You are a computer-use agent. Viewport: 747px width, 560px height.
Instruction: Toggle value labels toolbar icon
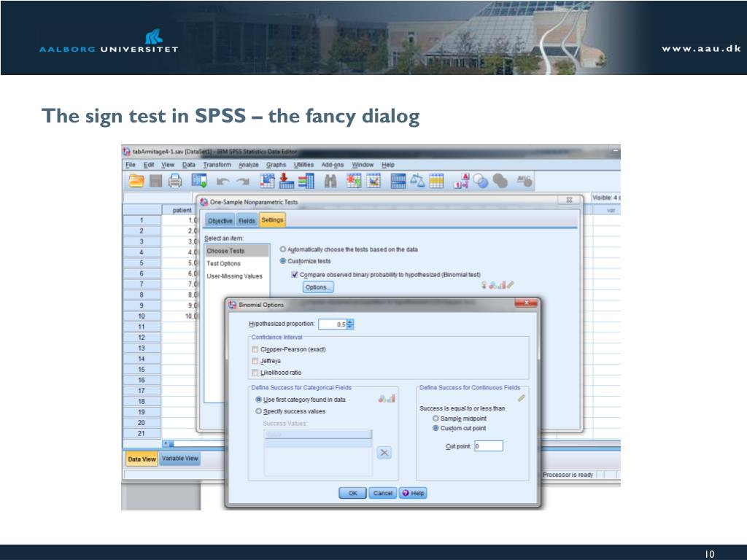(x=461, y=181)
